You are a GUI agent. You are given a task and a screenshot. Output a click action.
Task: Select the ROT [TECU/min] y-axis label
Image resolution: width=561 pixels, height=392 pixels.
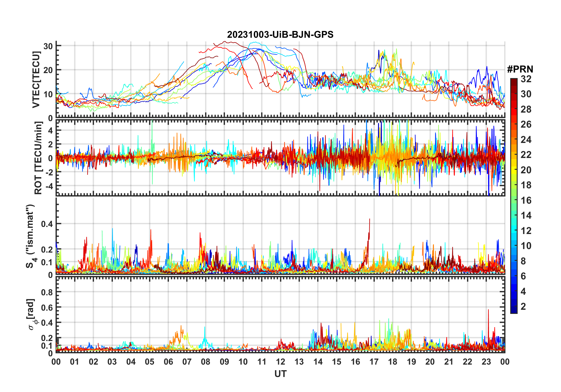tap(38, 158)
